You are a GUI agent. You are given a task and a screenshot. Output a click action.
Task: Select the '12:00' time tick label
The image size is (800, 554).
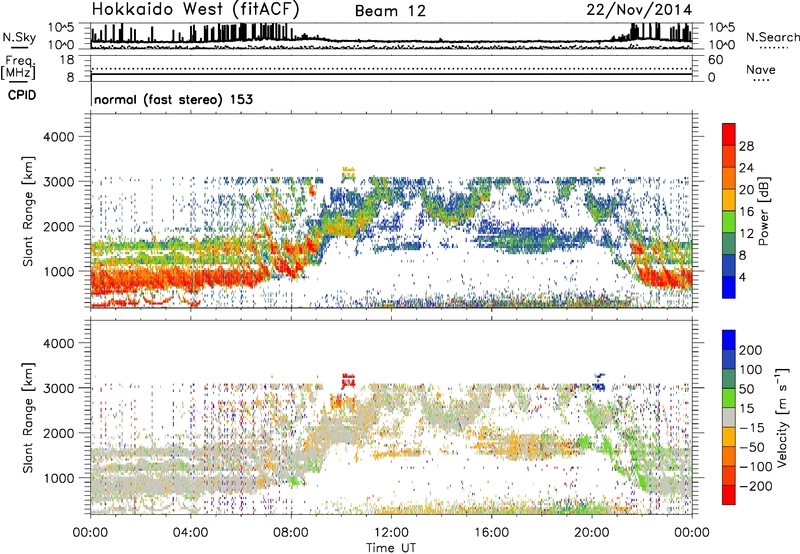(391, 533)
